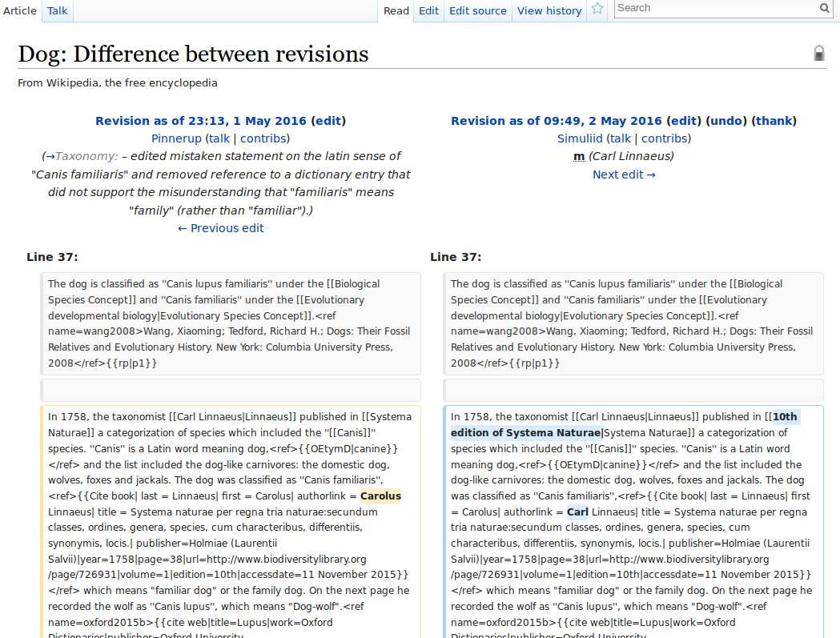Click edit link for 1 May revision
840x638 pixels.
tap(328, 121)
